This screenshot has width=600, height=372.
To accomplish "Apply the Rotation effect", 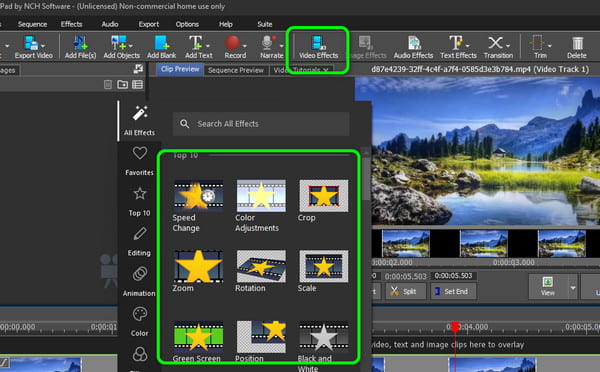I will [x=261, y=271].
